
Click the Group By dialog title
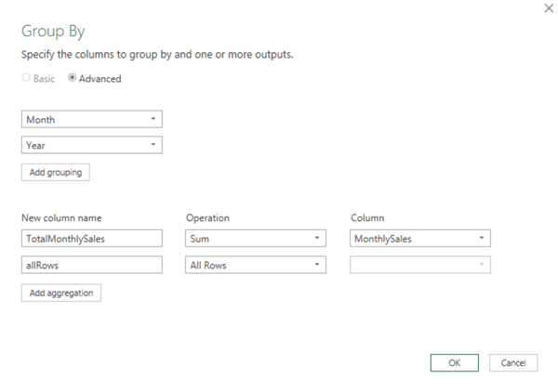[x=53, y=31]
